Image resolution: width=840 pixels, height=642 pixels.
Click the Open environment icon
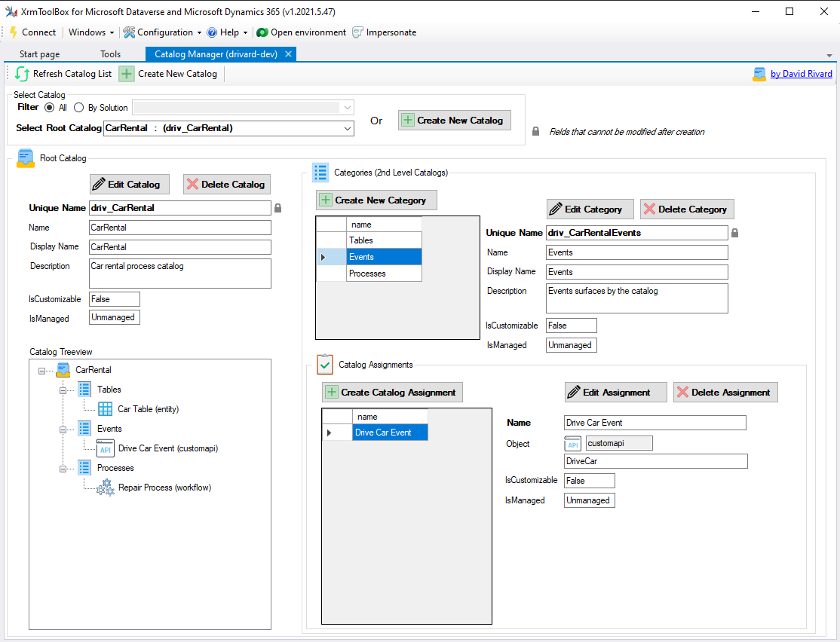point(262,32)
